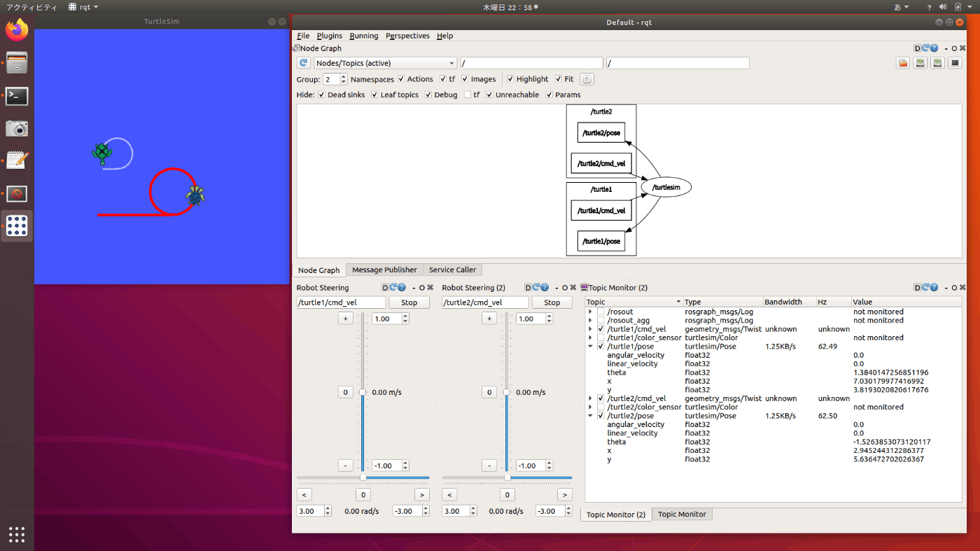Click minus speed button in Robot Steering (2)
The height and width of the screenshot is (551, 980).
489,466
